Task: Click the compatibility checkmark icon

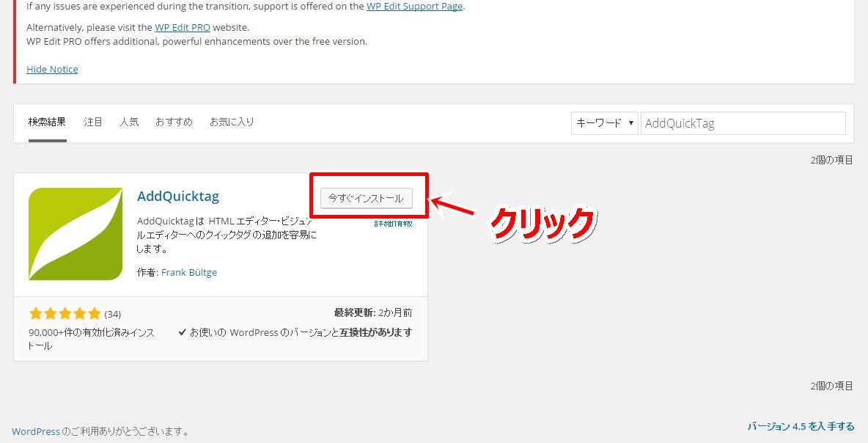Action: [x=182, y=332]
